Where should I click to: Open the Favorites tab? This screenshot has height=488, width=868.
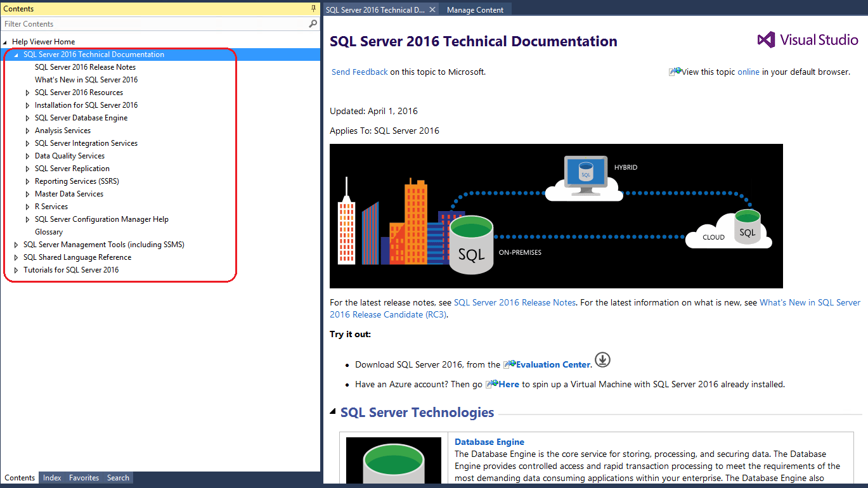pyautogui.click(x=84, y=478)
